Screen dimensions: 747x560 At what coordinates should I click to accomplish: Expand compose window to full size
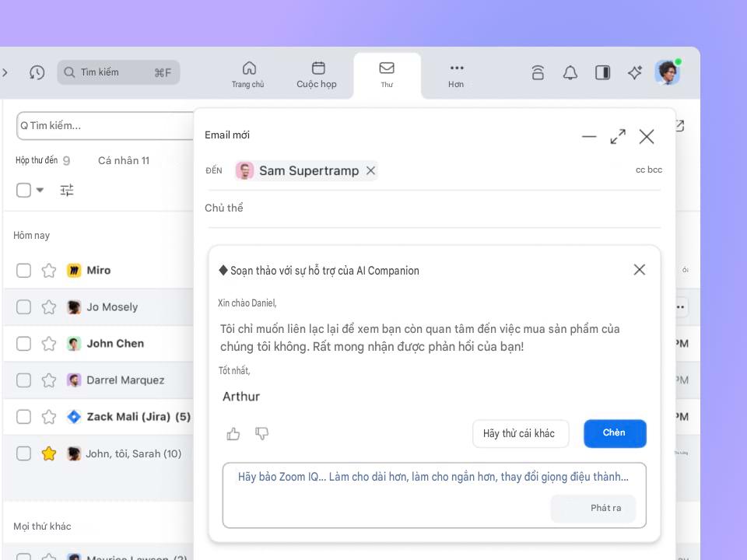point(618,137)
